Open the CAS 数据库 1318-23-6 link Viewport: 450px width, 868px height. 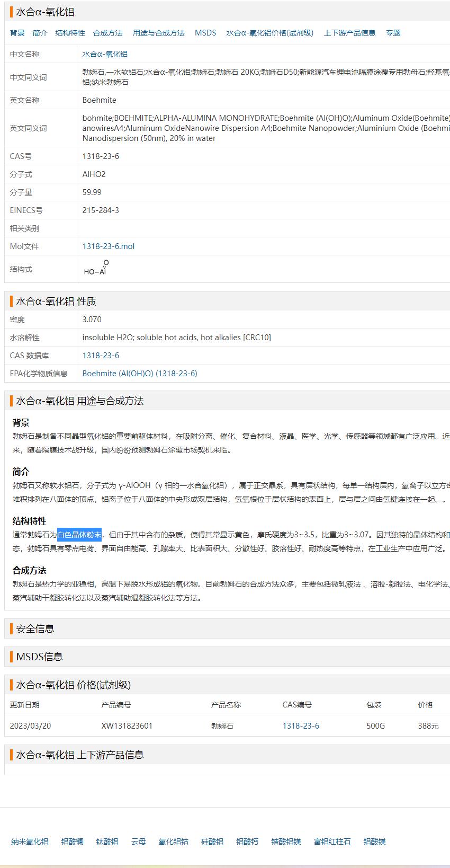[101, 356]
